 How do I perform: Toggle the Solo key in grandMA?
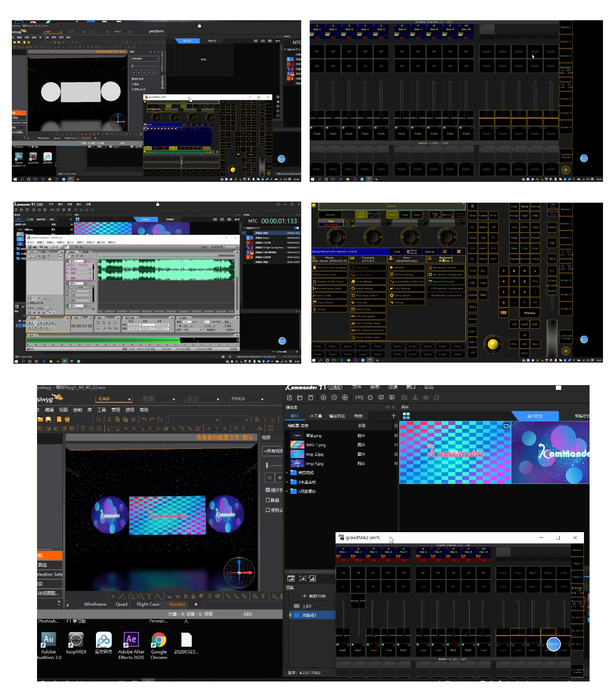[x=535, y=324]
